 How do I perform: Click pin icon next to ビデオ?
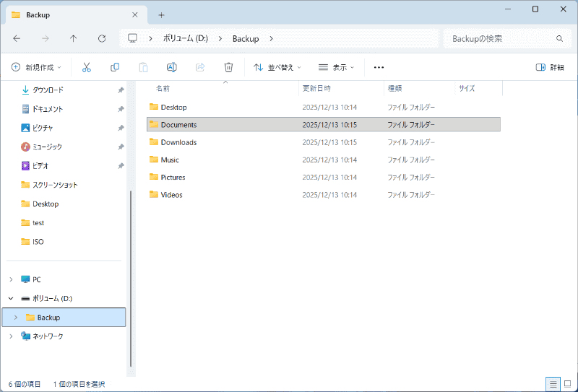click(121, 166)
